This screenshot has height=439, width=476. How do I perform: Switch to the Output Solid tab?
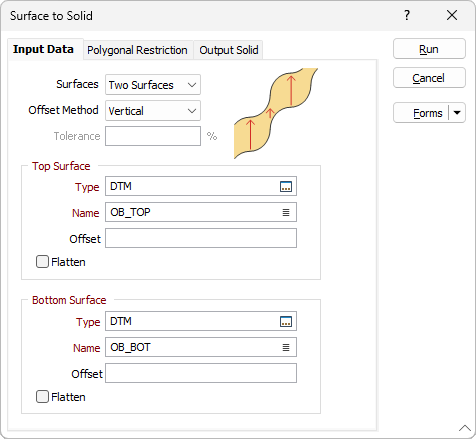tap(229, 50)
